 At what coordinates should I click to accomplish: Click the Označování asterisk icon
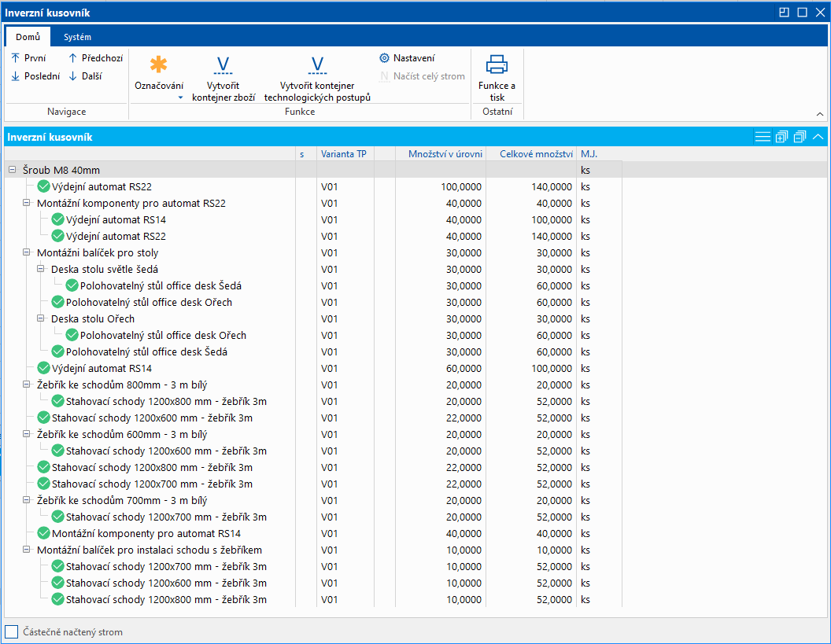click(159, 65)
